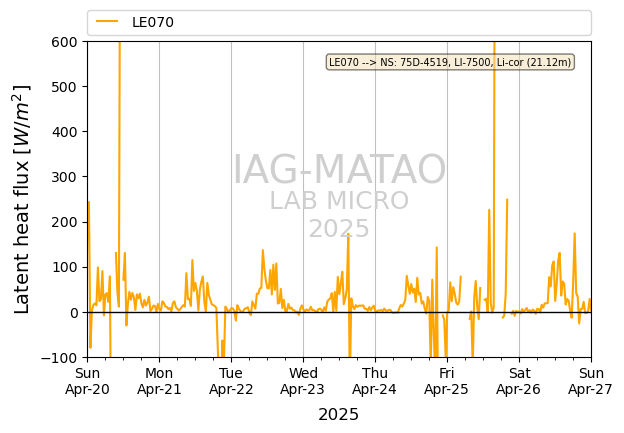Click the 200 y-axis tick label
Image resolution: width=624 pixels, height=433 pixels.
[64, 222]
